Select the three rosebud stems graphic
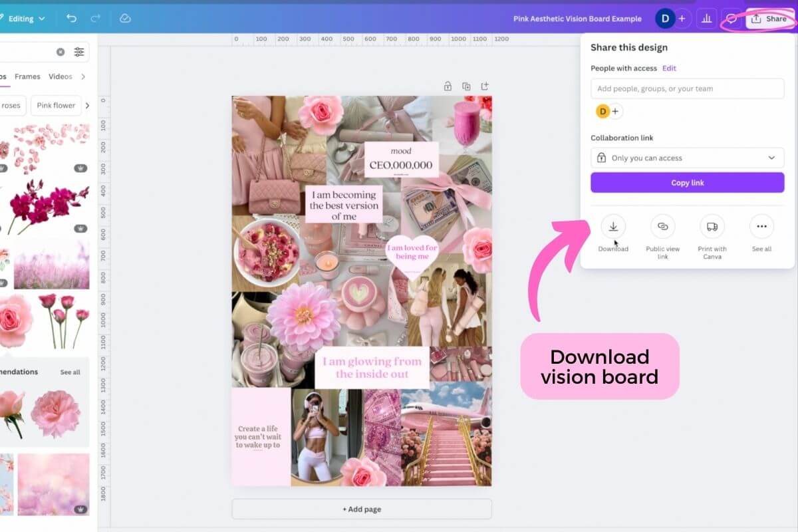Screen dimensions: 798x532 click(x=63, y=321)
